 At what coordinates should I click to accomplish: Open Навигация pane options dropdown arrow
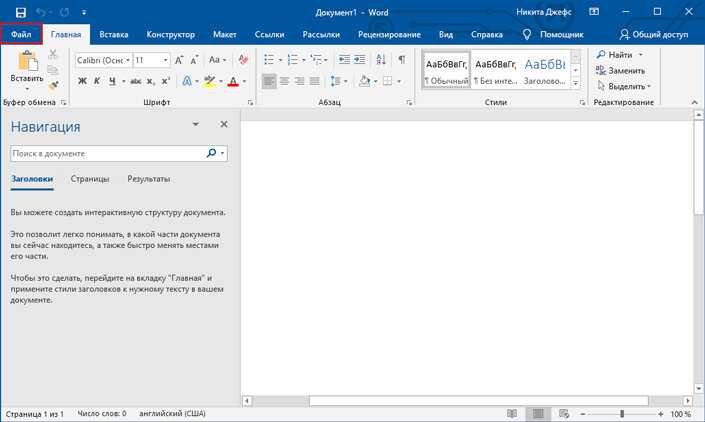(x=196, y=124)
